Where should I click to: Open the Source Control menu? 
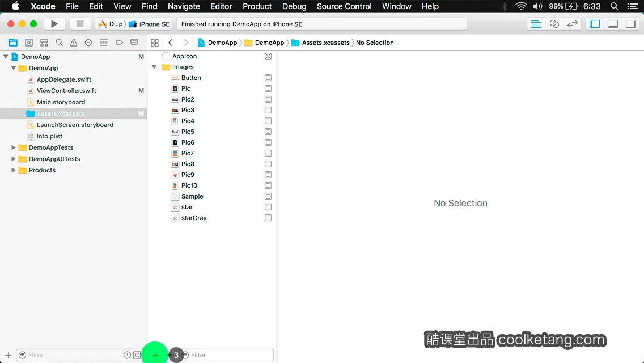[x=344, y=6]
